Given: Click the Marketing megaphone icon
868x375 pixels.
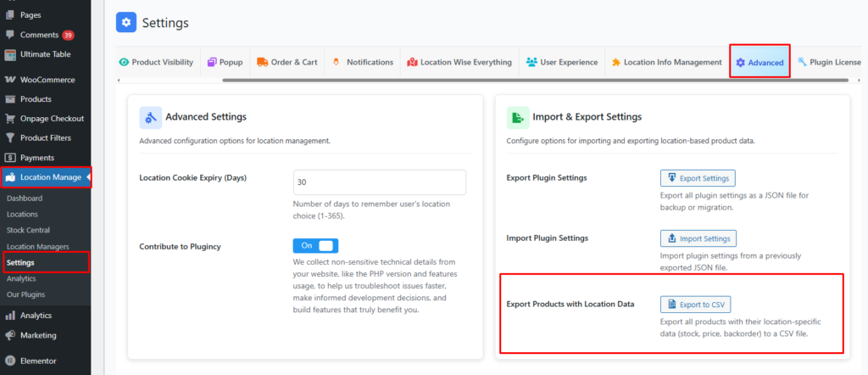Looking at the screenshot, I should pos(10,335).
